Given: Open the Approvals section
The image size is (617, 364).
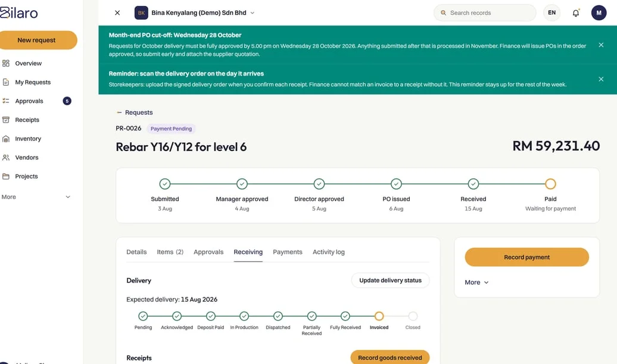Looking at the screenshot, I should 29,101.
